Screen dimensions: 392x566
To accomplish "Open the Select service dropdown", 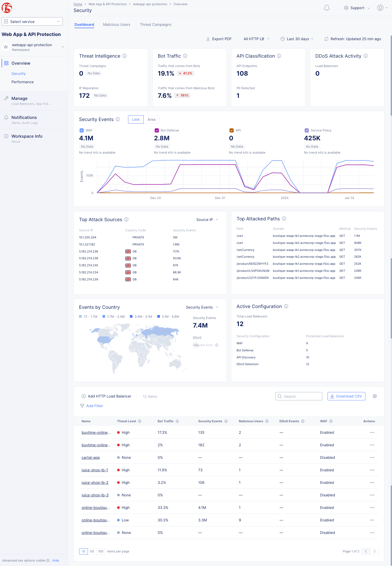I will pos(32,21).
